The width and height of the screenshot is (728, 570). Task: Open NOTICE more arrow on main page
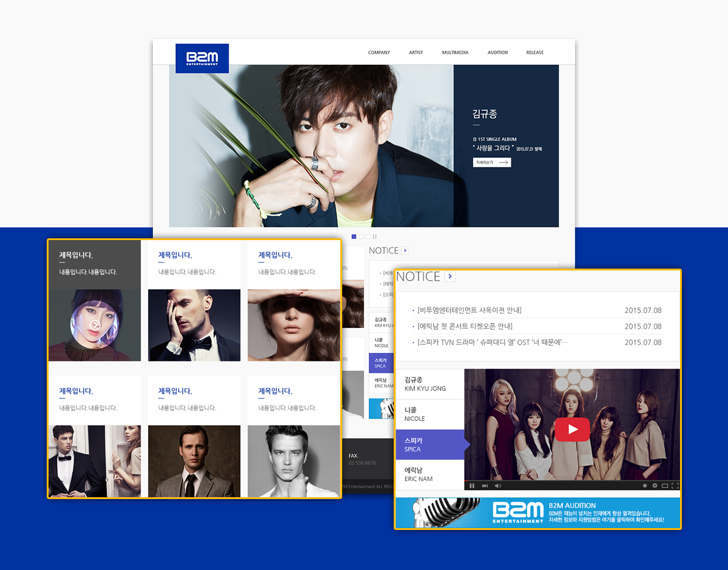405,250
